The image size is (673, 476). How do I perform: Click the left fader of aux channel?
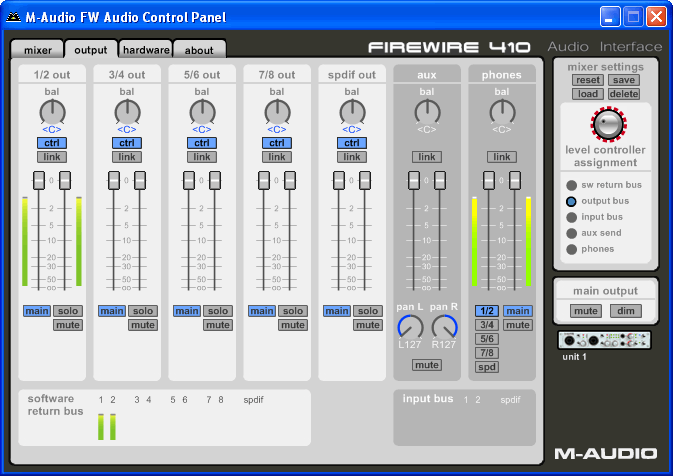414,180
